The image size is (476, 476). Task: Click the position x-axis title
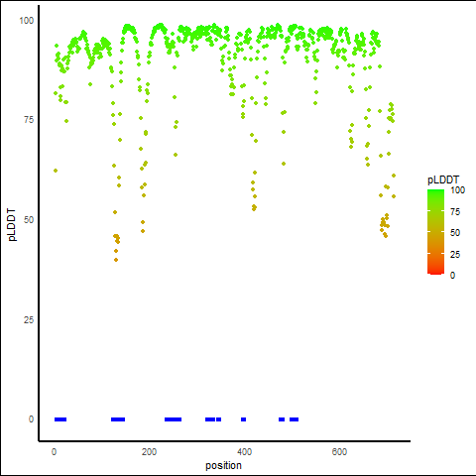(223, 466)
